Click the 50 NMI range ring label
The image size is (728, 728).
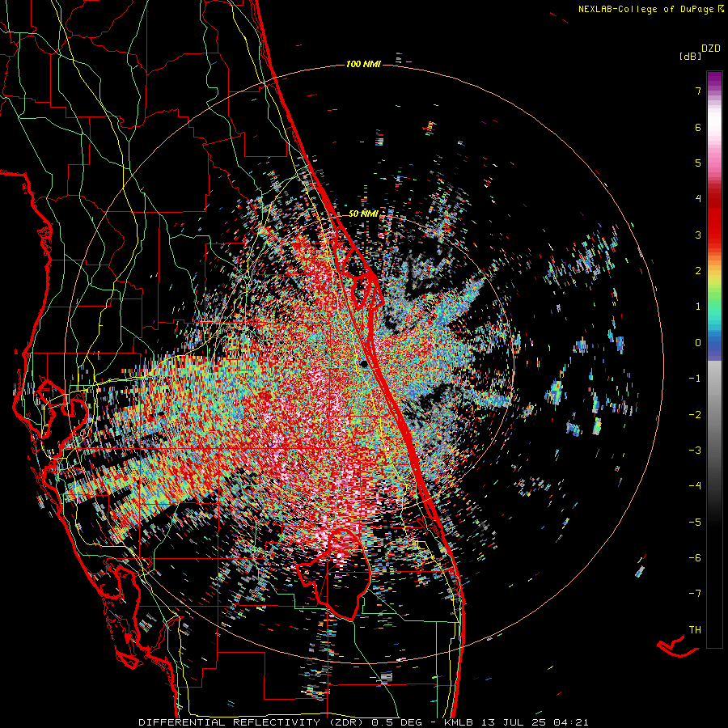point(363,214)
